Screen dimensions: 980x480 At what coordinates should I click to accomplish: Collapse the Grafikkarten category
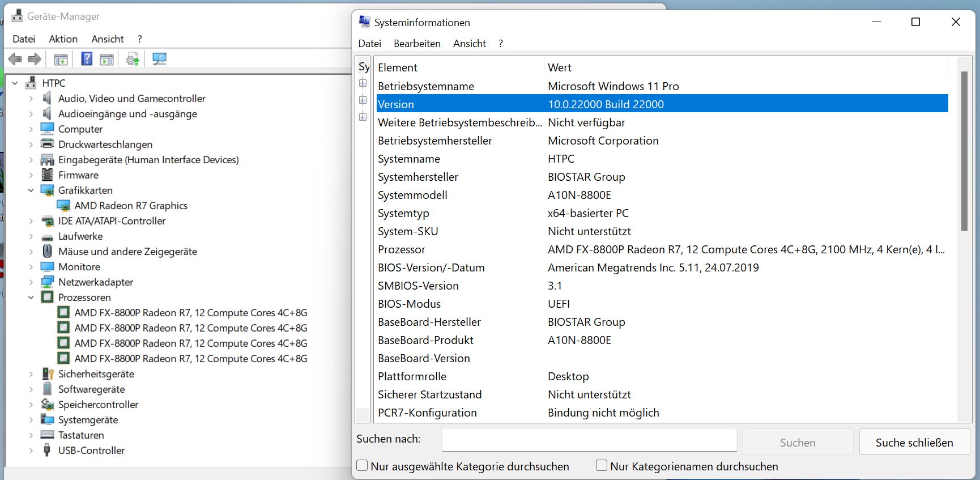click(x=31, y=190)
